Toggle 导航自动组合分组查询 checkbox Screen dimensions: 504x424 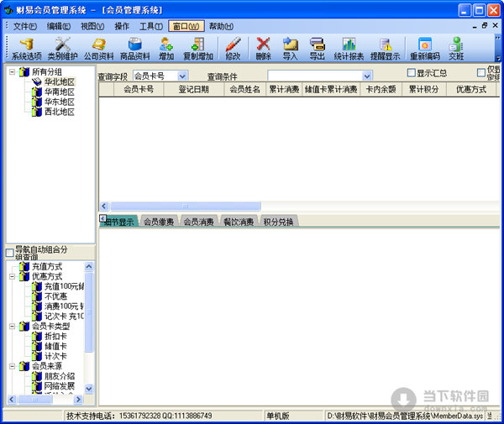click(9, 253)
